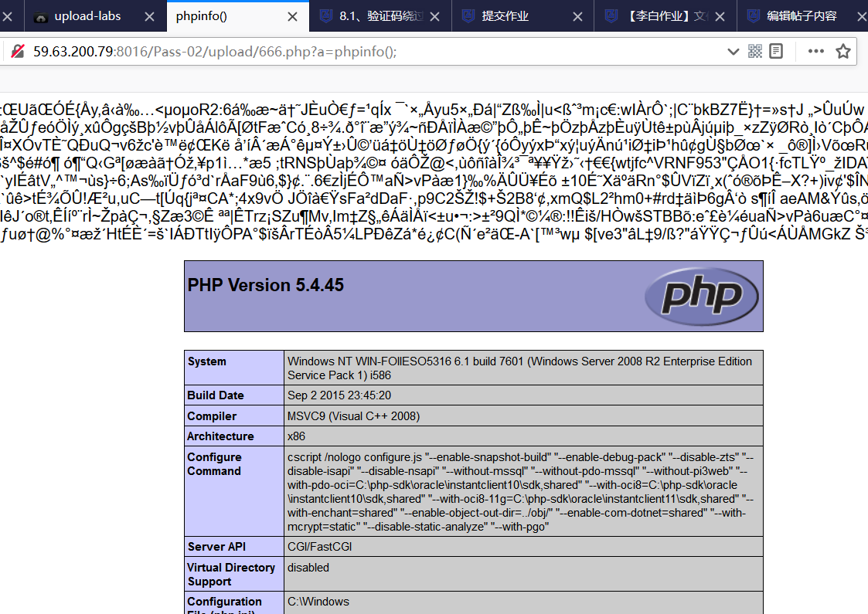Click the Architecture label
The height and width of the screenshot is (614, 868).
pyautogui.click(x=220, y=436)
